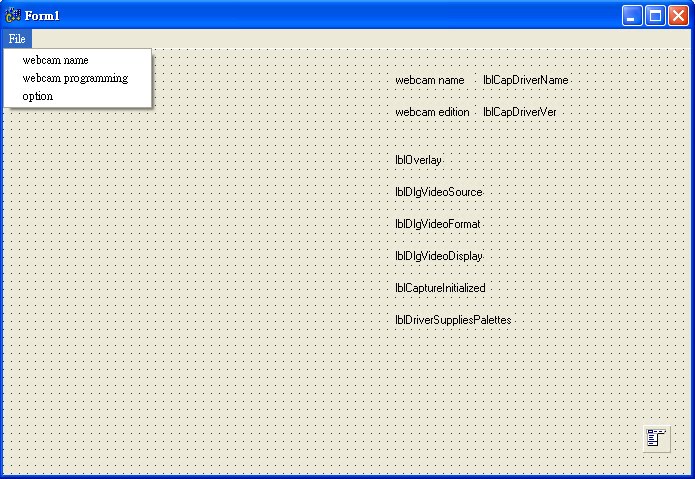Maximize the Form1 window

(x=655, y=16)
